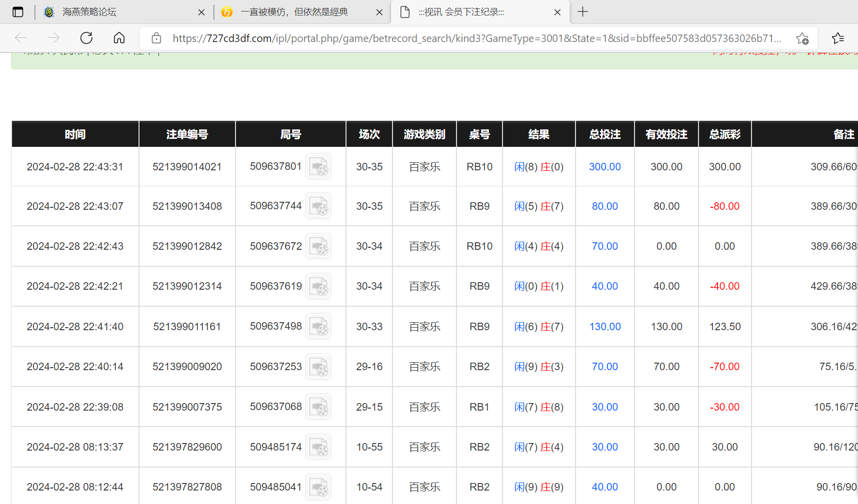
Task: Click the 桌号 column header
Action: tap(479, 134)
